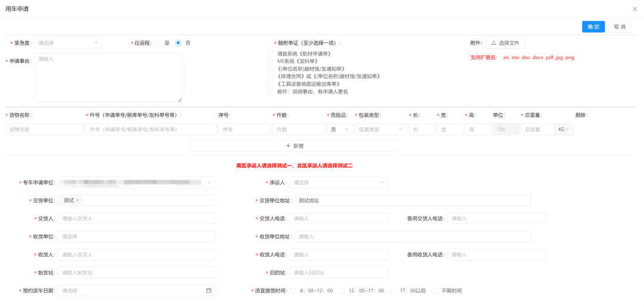
Task: Change the KG weight unit dropdown
Action: [563, 129]
